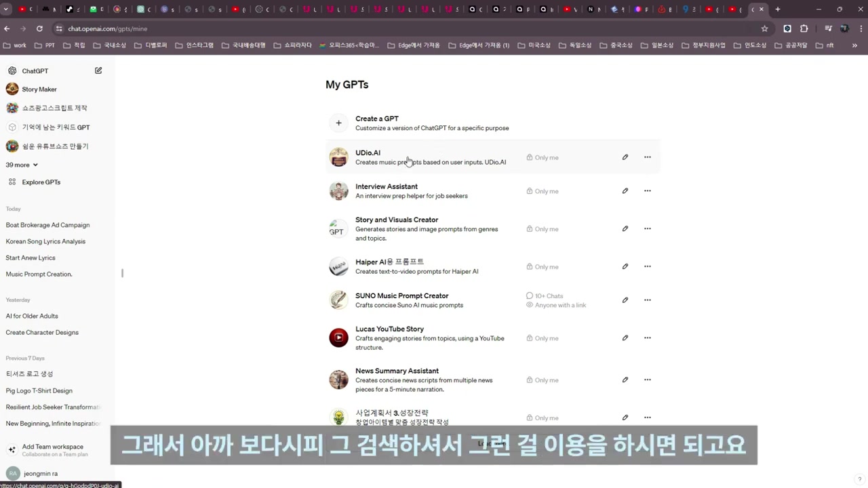Open Pig Logo T-Shirt Design chat
The height and width of the screenshot is (488, 868).
39,391
